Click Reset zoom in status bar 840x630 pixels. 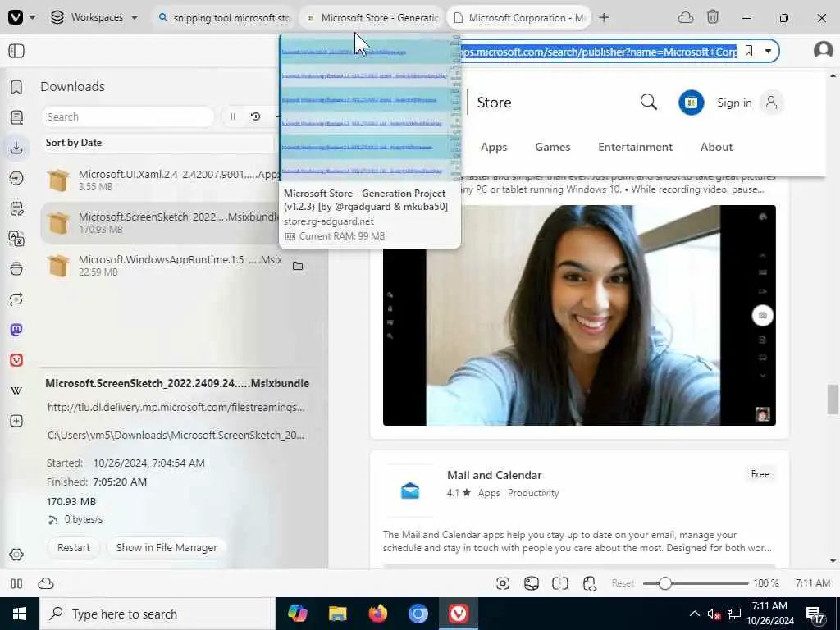coord(623,583)
